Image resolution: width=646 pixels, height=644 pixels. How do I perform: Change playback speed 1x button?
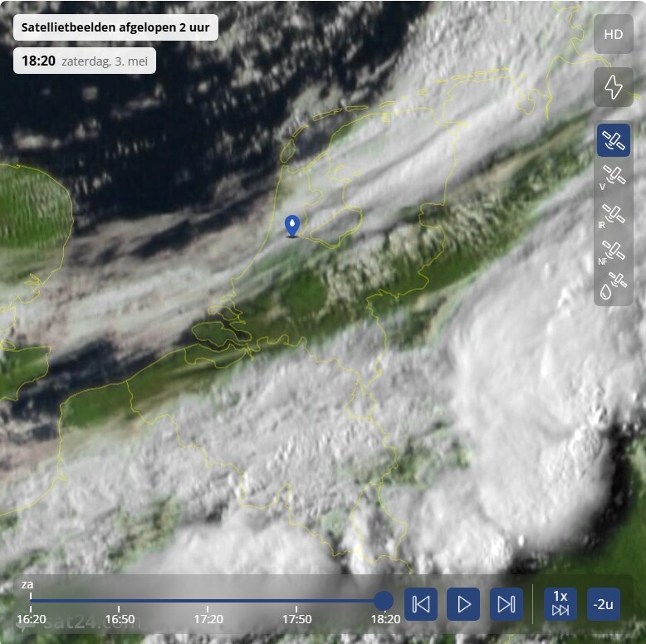[560, 604]
